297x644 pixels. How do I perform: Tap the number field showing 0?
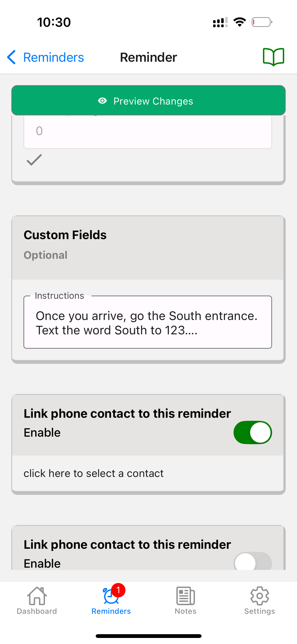click(148, 131)
